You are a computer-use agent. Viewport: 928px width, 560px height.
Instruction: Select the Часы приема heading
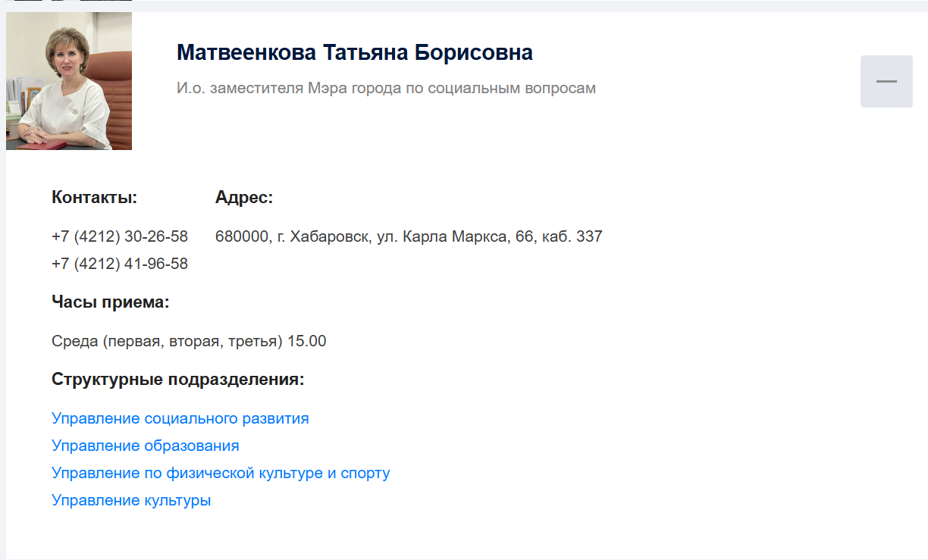click(110, 300)
